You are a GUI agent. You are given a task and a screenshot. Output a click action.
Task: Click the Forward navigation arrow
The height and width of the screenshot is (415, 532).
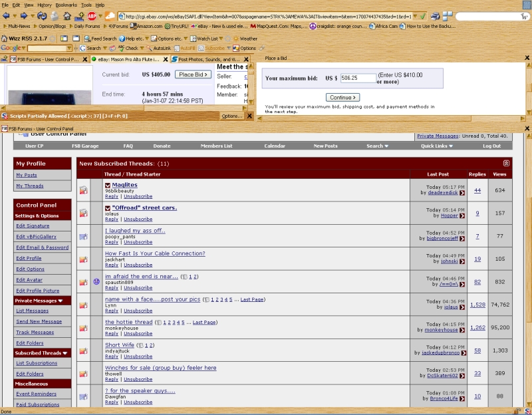coord(23,15)
